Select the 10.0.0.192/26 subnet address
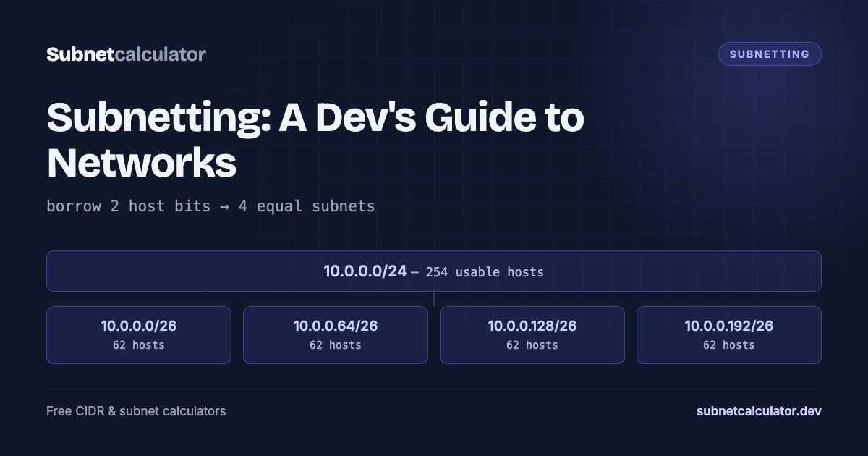The image size is (868, 456). (x=729, y=326)
